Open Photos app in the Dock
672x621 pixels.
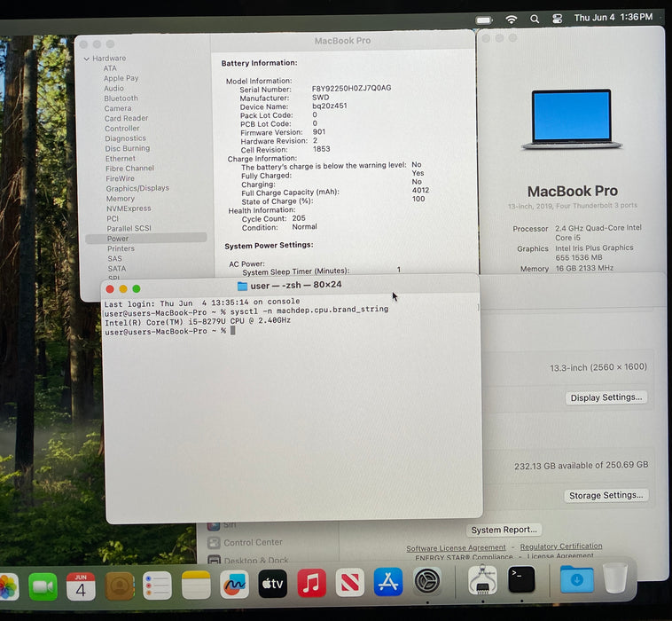tap(7, 586)
